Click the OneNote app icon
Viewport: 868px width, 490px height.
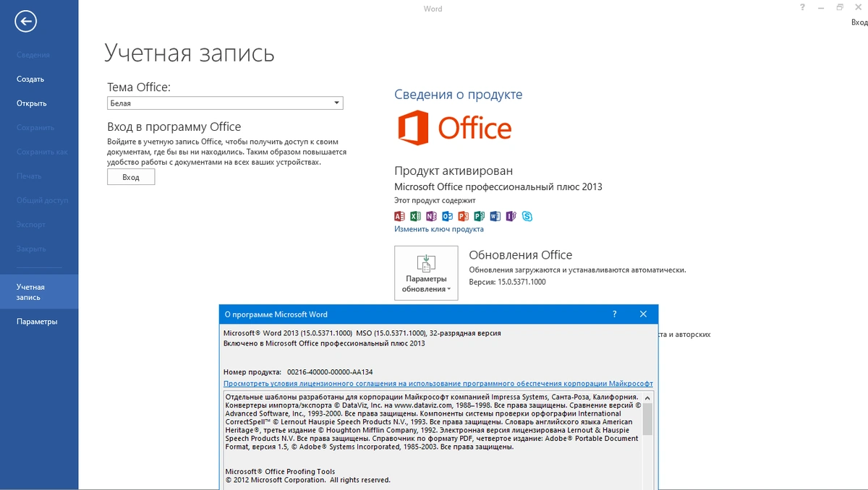tap(431, 216)
